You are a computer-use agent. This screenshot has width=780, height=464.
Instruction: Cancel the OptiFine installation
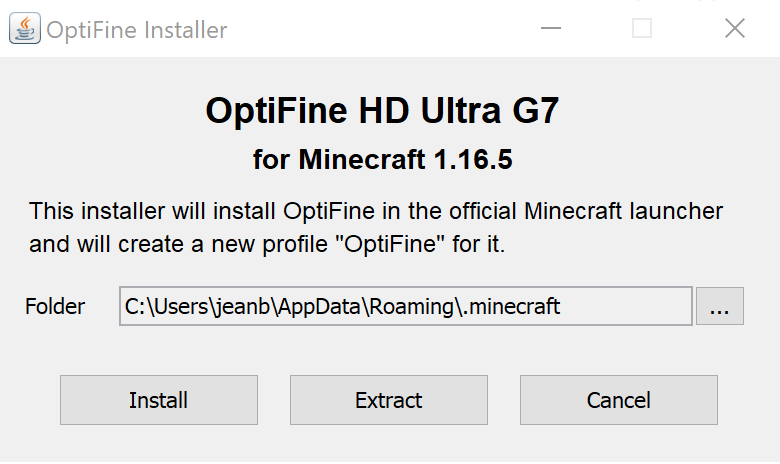pos(618,400)
